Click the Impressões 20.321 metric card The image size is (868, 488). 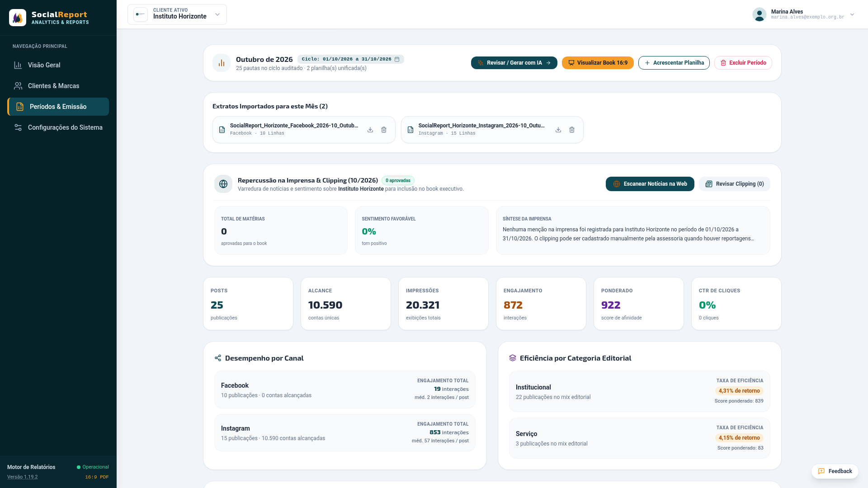pos(443,304)
